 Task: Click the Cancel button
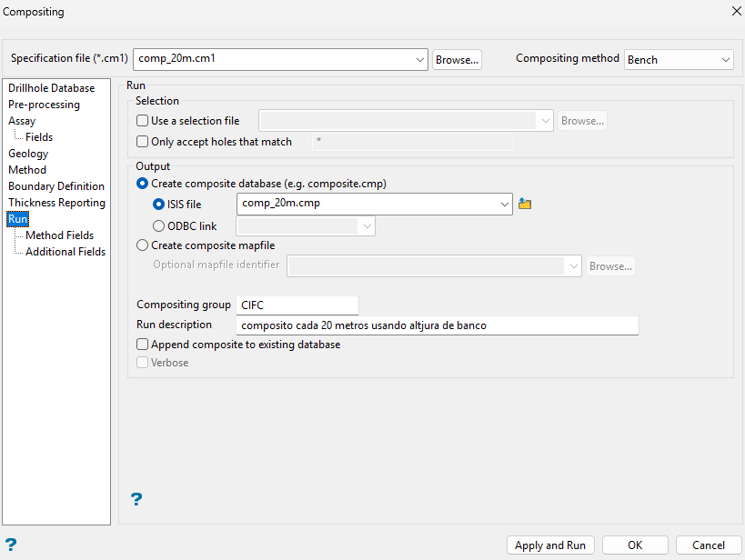point(709,545)
